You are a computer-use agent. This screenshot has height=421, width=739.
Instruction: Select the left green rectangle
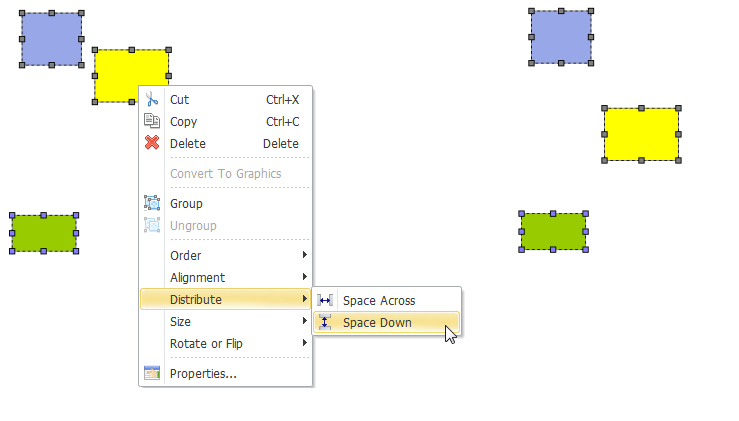[x=44, y=233]
